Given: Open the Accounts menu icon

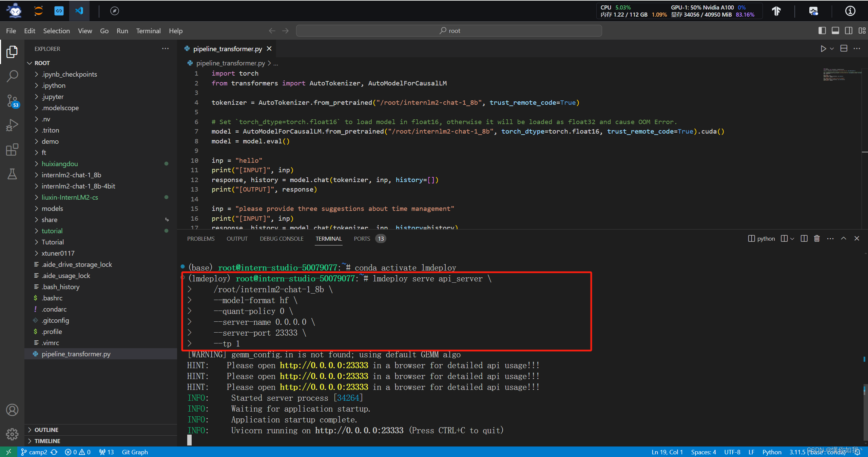Looking at the screenshot, I should 12,410.
